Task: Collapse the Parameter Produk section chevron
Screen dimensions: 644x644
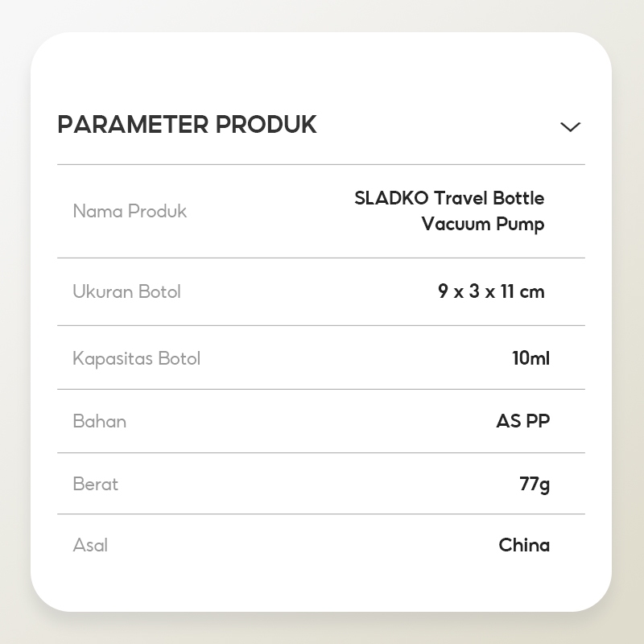Action: point(570,127)
